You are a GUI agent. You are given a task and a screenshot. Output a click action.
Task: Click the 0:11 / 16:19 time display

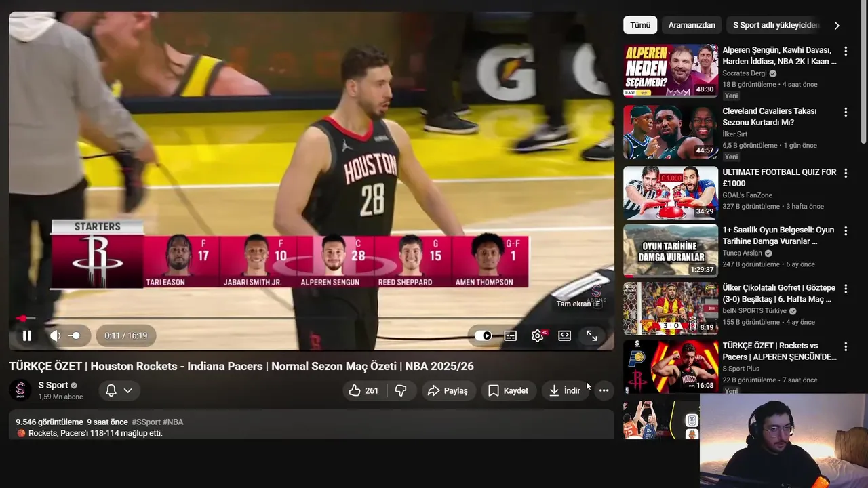126,335
